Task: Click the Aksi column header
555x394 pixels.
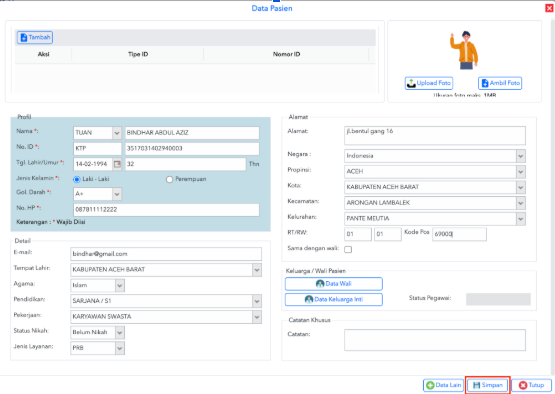Action: click(44, 54)
